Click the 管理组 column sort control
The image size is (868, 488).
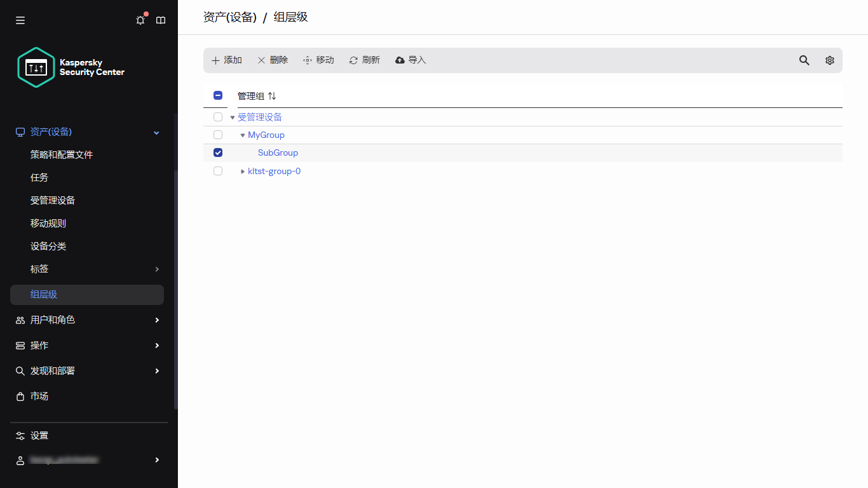(272, 95)
